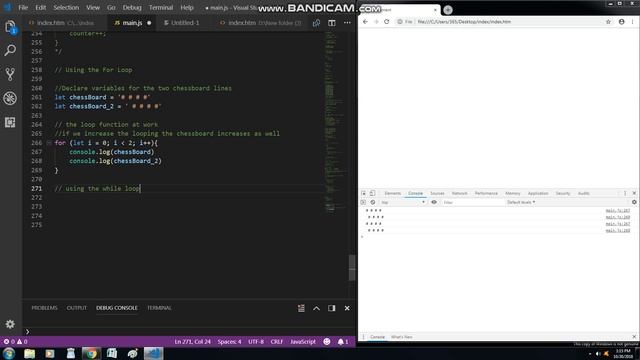Switch to the Network tab in DevTools
Image resolution: width=640 pixels, height=360 pixels.
coord(459,193)
